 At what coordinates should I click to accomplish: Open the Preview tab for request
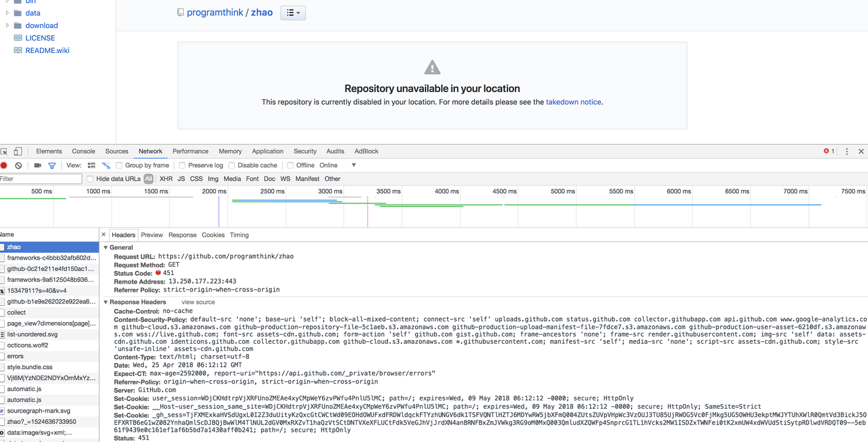coord(152,235)
